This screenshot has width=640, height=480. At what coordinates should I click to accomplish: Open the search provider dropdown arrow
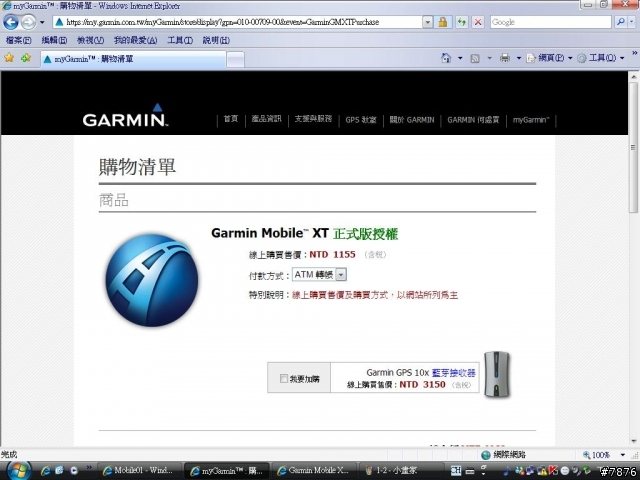coord(631,22)
